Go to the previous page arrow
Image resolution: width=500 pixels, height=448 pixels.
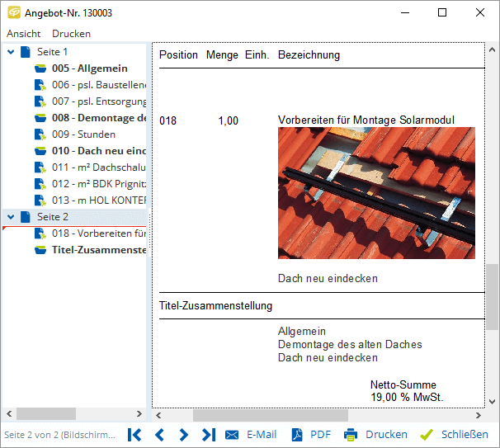click(159, 435)
